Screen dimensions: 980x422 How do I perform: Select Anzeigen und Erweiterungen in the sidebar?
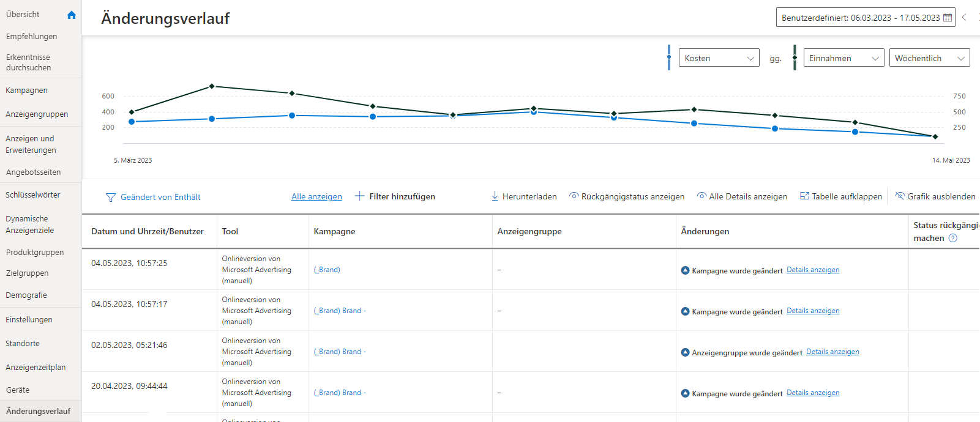31,144
